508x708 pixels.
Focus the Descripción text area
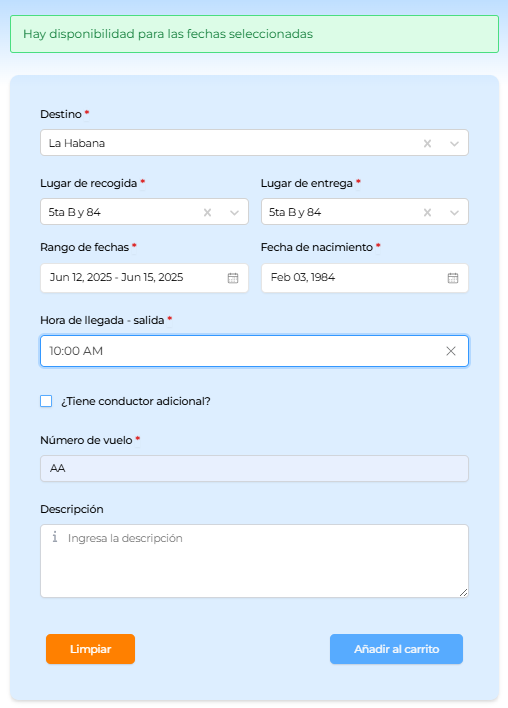[254, 561]
